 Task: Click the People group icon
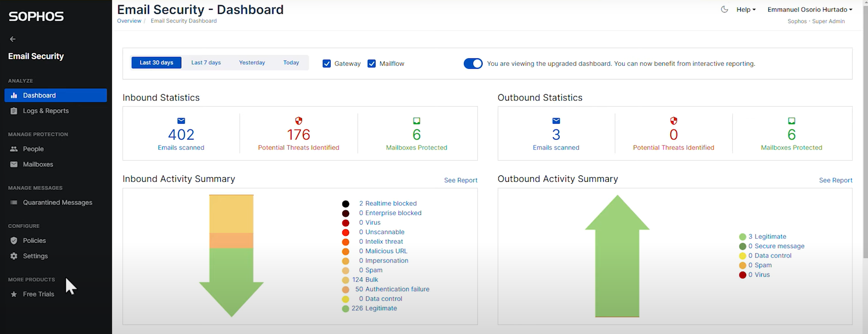[14, 149]
